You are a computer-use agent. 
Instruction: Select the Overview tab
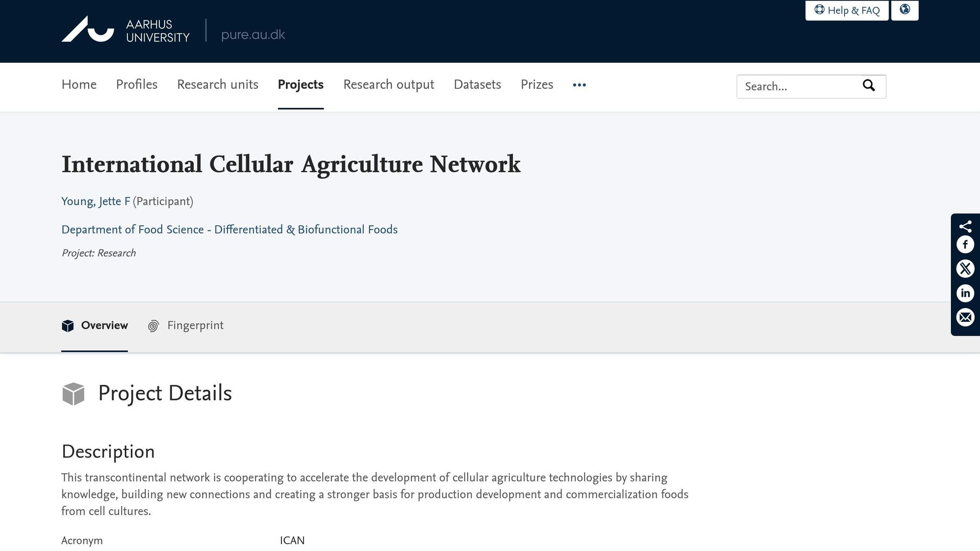point(95,326)
